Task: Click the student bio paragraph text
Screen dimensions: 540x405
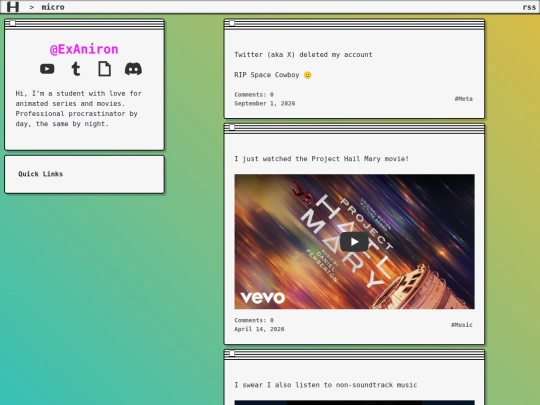Action: pos(79,108)
